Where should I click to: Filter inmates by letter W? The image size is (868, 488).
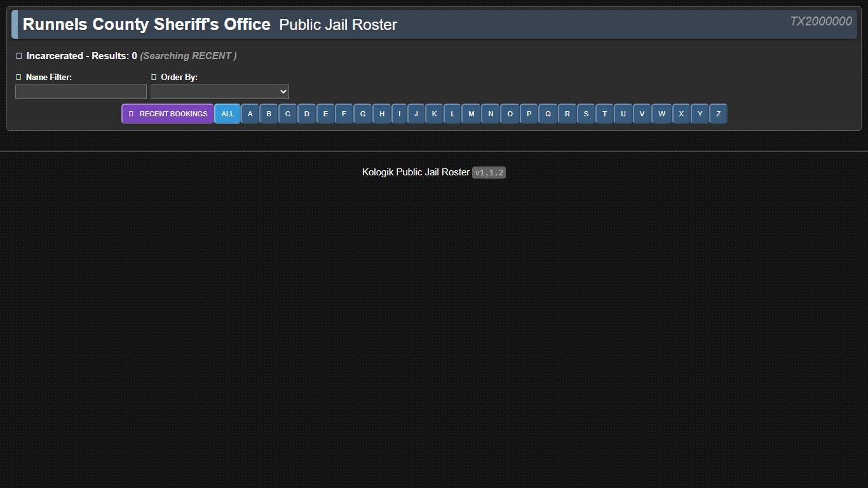tap(661, 114)
